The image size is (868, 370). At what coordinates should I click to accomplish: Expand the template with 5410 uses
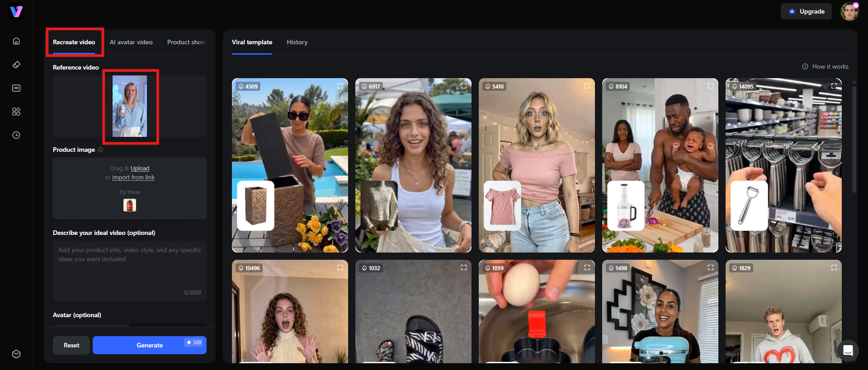587,86
